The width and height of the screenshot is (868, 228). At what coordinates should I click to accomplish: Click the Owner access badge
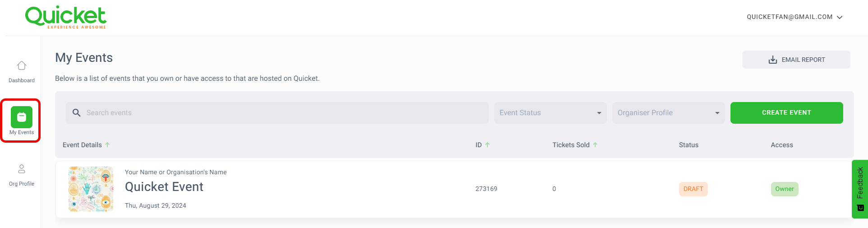tap(785, 189)
